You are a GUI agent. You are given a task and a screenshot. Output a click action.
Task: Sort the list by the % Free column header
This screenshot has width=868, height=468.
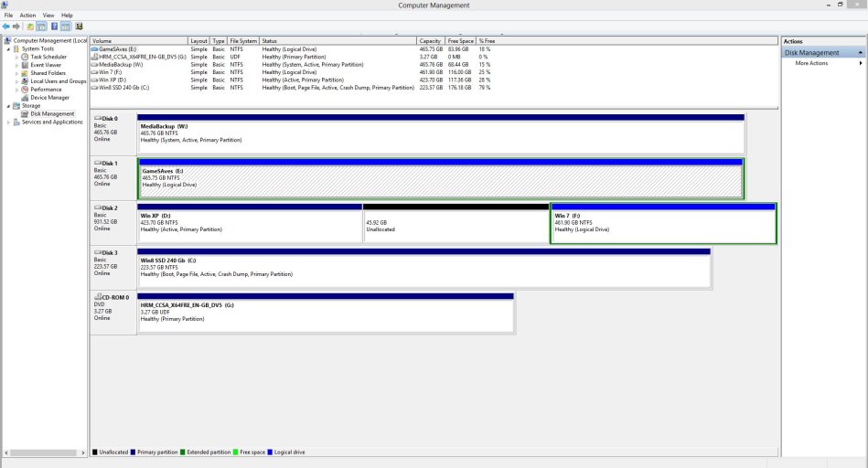[x=488, y=41]
